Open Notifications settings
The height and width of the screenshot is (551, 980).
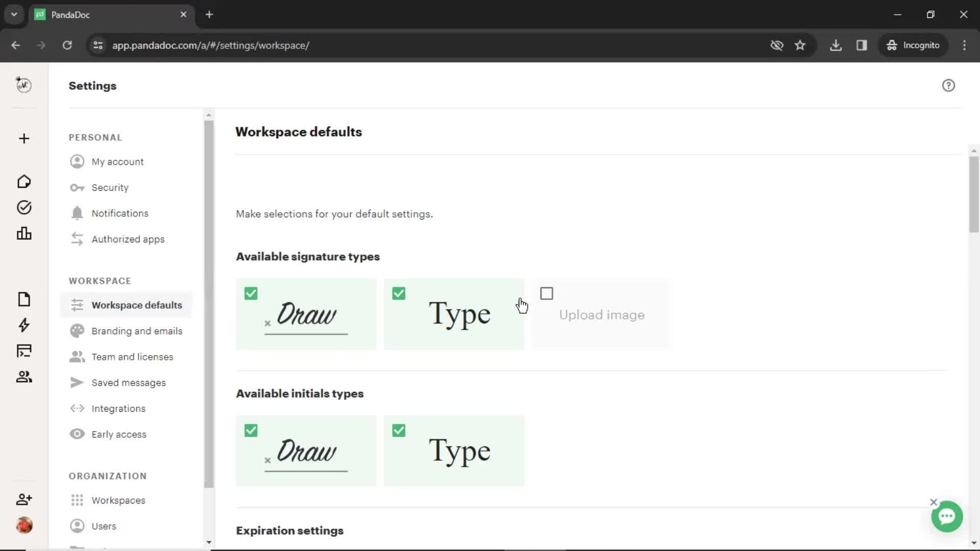point(120,213)
